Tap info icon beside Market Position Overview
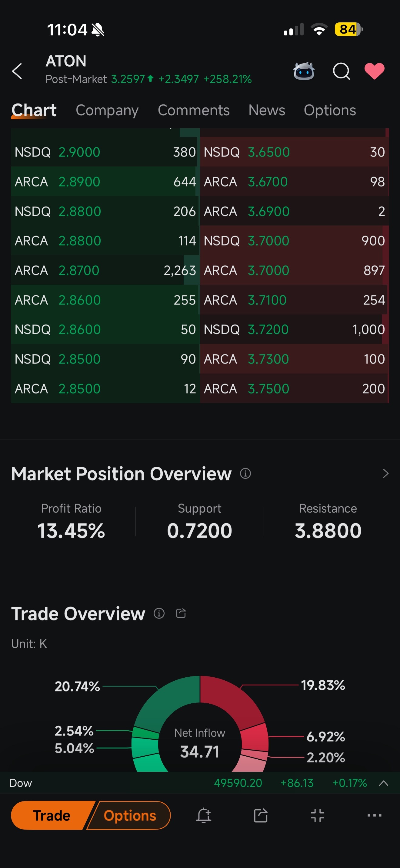The height and width of the screenshot is (868, 400). pos(245,473)
